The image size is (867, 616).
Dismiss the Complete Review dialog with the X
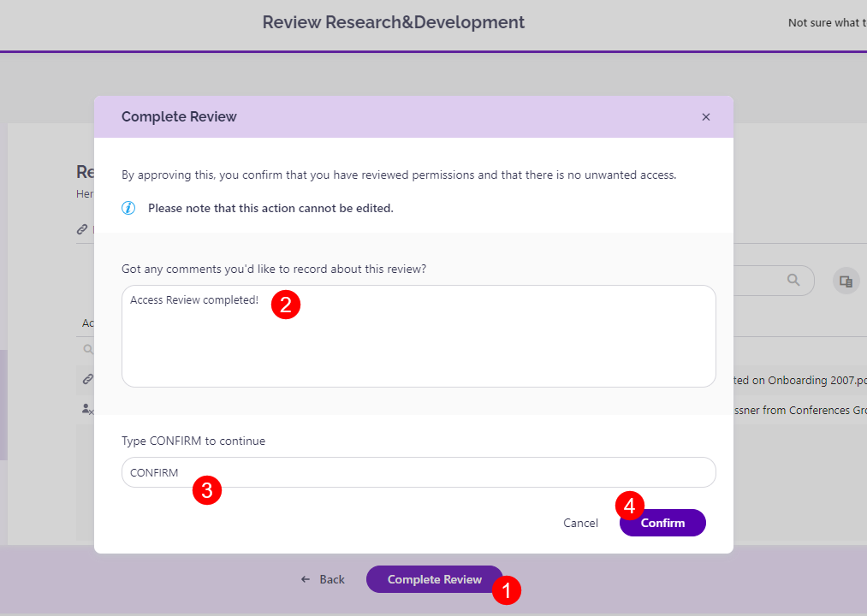[x=705, y=116]
